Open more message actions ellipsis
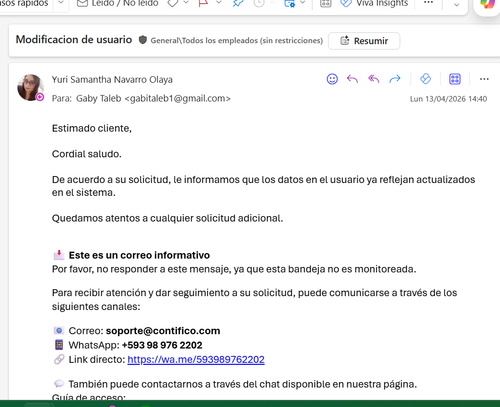The image size is (500, 407). (484, 79)
